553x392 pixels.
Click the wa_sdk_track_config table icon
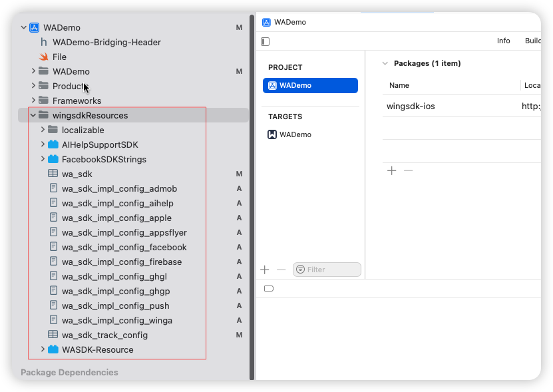[x=53, y=335]
